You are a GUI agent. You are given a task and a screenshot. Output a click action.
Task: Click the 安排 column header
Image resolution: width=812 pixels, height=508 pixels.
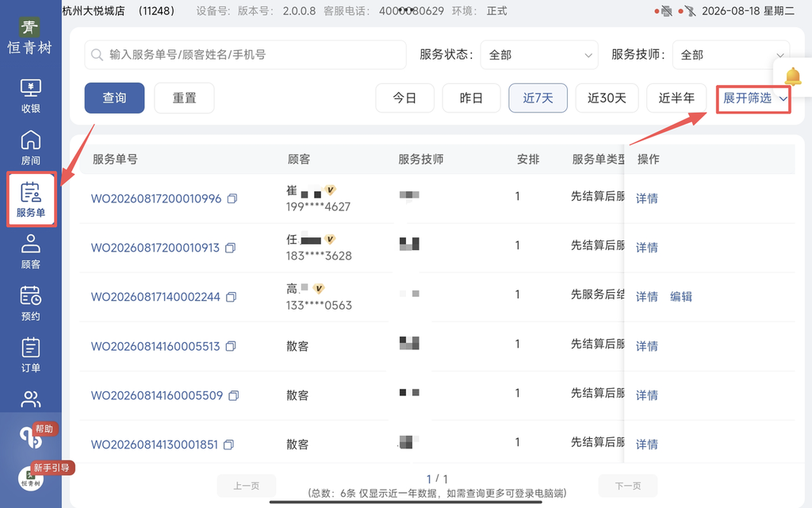click(x=528, y=159)
